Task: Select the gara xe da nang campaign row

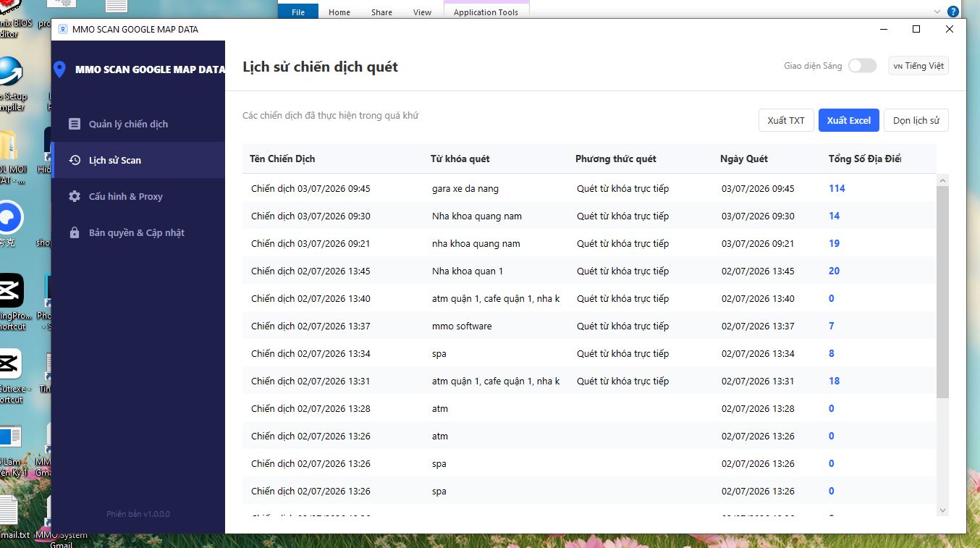Action: pyautogui.click(x=589, y=188)
